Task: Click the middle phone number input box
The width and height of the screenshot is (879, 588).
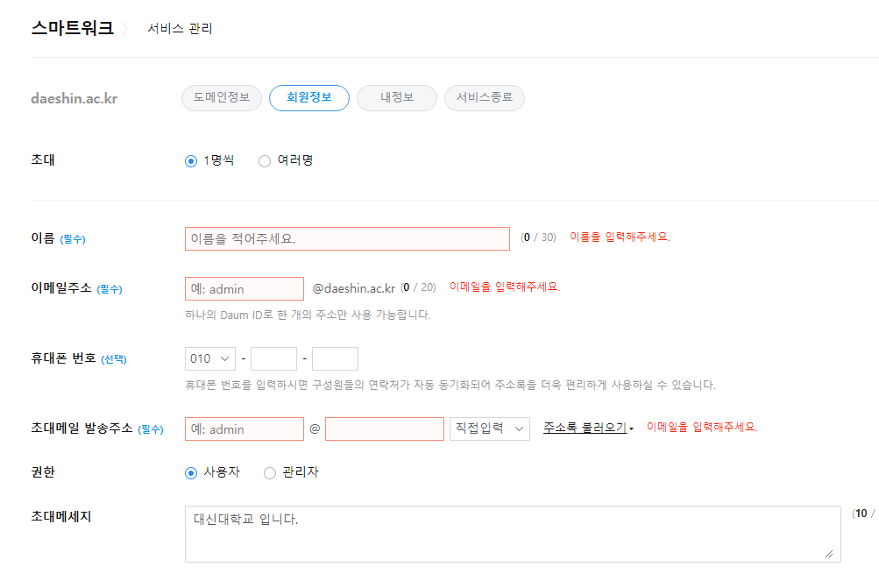Action: tap(273, 359)
